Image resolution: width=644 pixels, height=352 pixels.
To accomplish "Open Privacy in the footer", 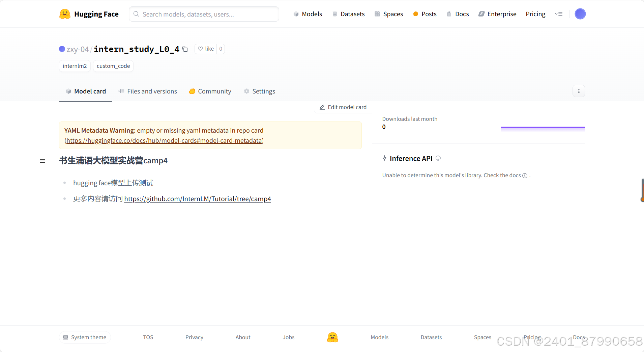I will point(194,337).
